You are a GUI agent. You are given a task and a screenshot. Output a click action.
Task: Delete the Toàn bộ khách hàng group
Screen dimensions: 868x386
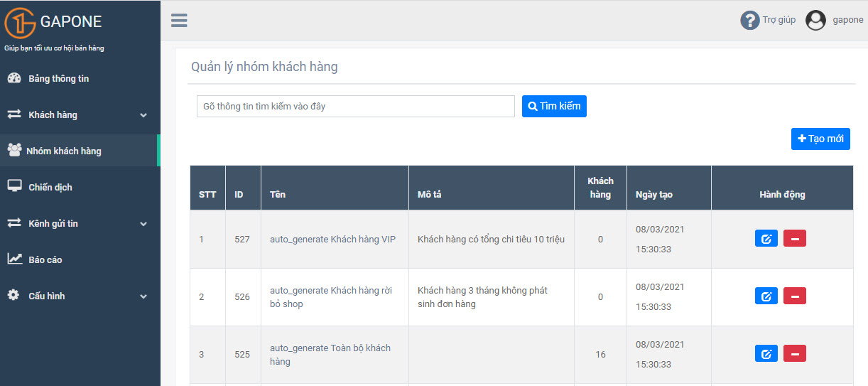794,354
